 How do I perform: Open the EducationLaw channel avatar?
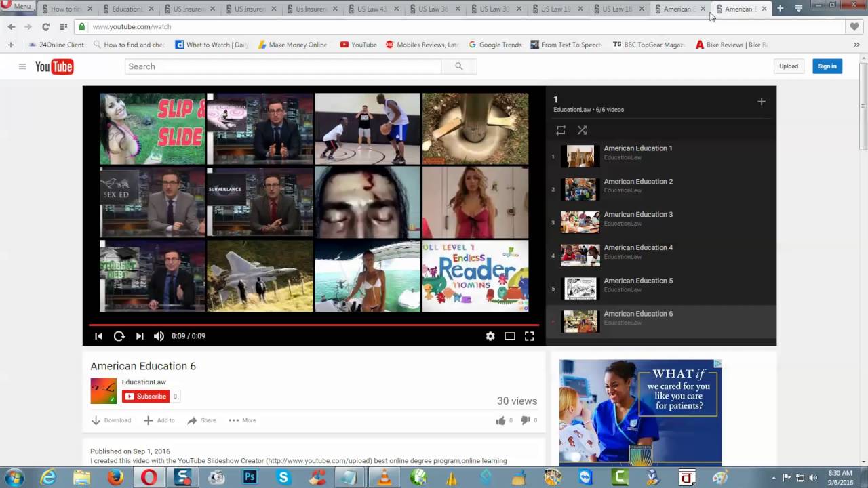104,391
